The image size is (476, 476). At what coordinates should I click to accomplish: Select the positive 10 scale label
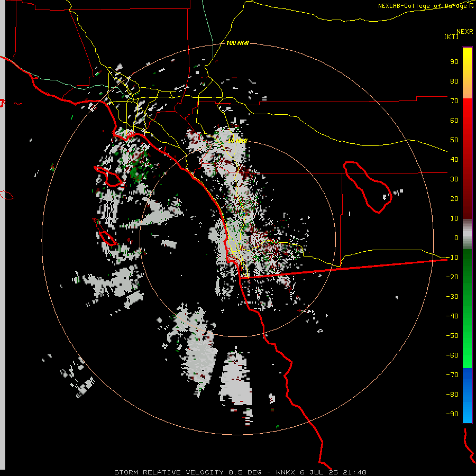pyautogui.click(x=454, y=218)
